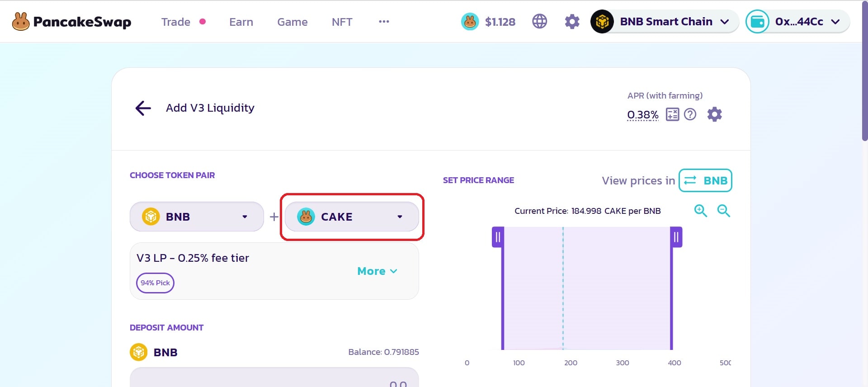Go back using the left arrow
Image resolution: width=868 pixels, height=387 pixels.
[x=143, y=108]
